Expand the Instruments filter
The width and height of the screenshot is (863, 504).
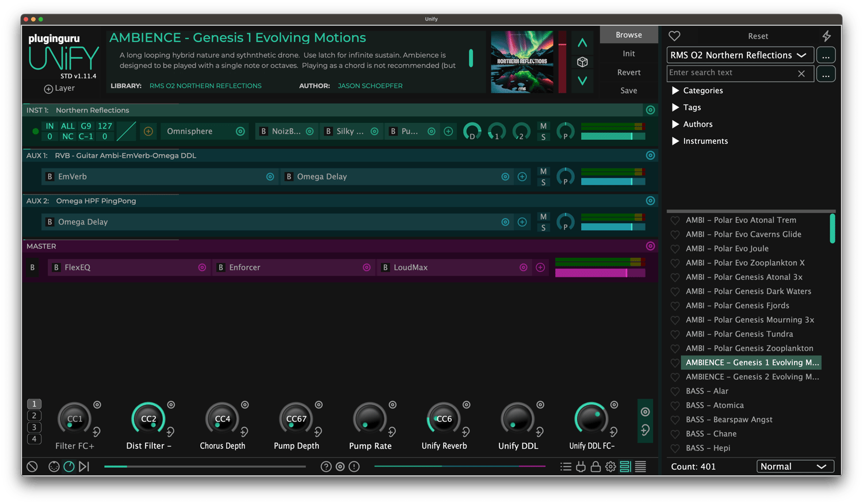675,141
